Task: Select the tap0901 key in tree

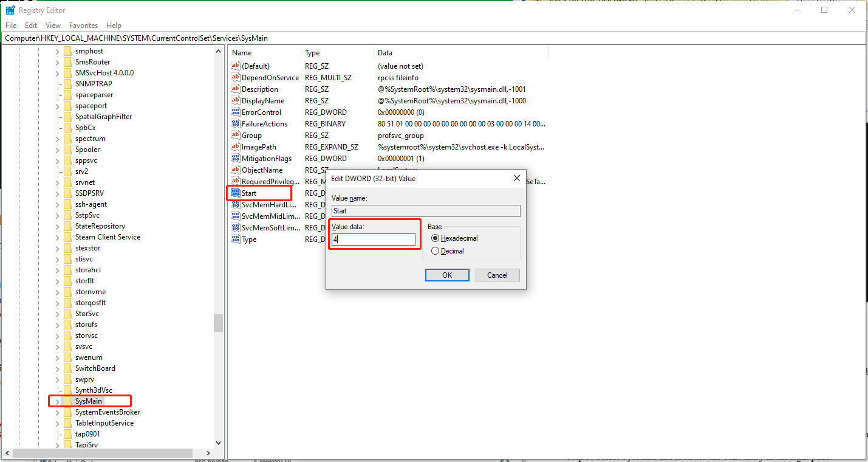Action: (x=87, y=434)
